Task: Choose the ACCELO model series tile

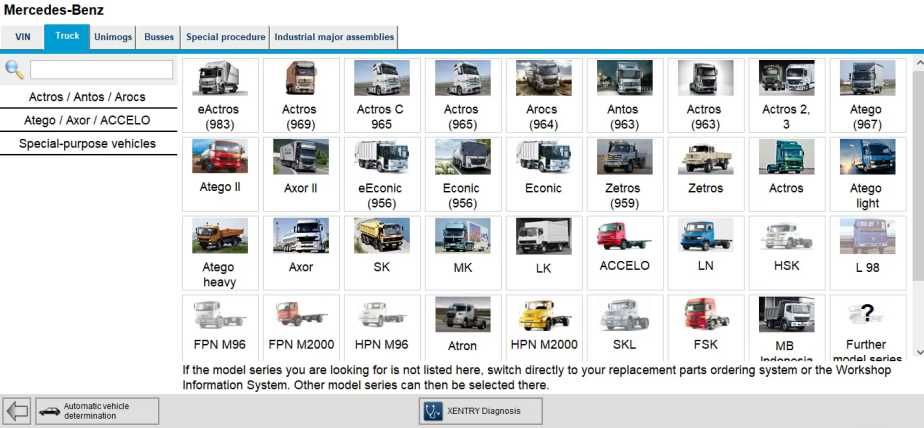Action: click(625, 253)
